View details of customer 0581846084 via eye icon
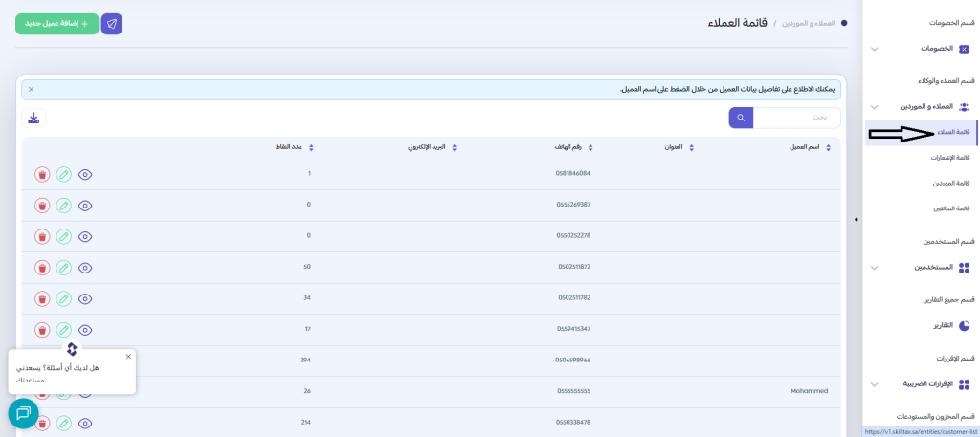Viewport: 980px width, 437px height. coord(85,174)
